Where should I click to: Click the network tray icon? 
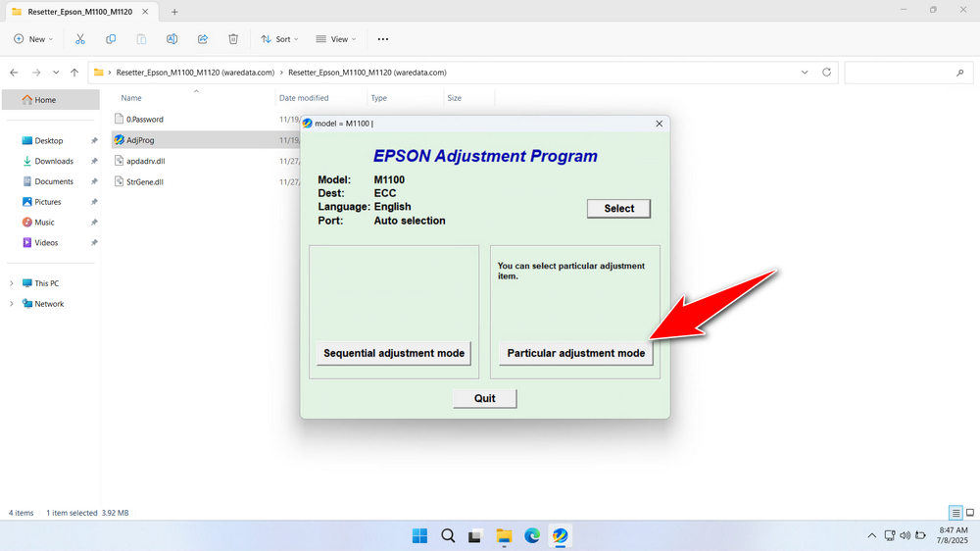coord(890,536)
